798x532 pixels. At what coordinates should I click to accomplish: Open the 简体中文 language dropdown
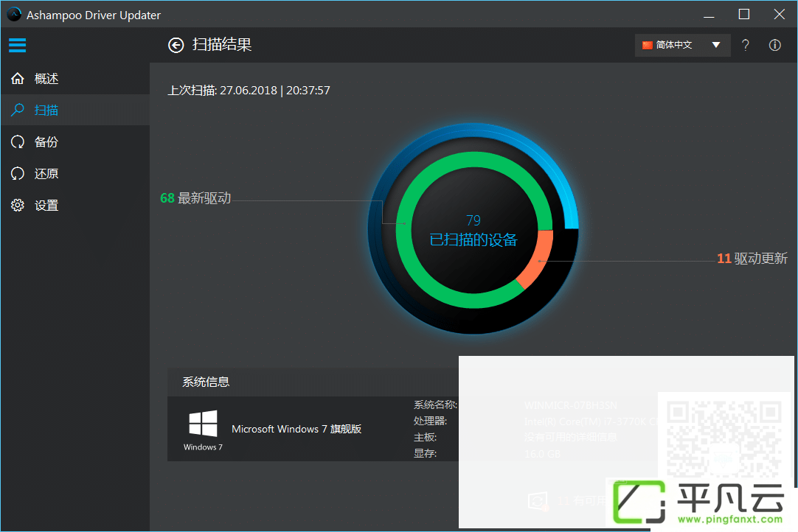click(x=682, y=45)
